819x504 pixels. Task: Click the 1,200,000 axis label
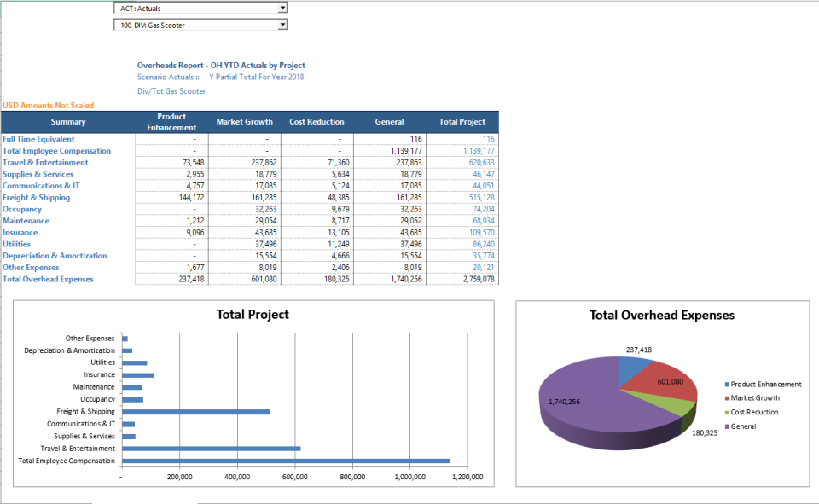(468, 477)
